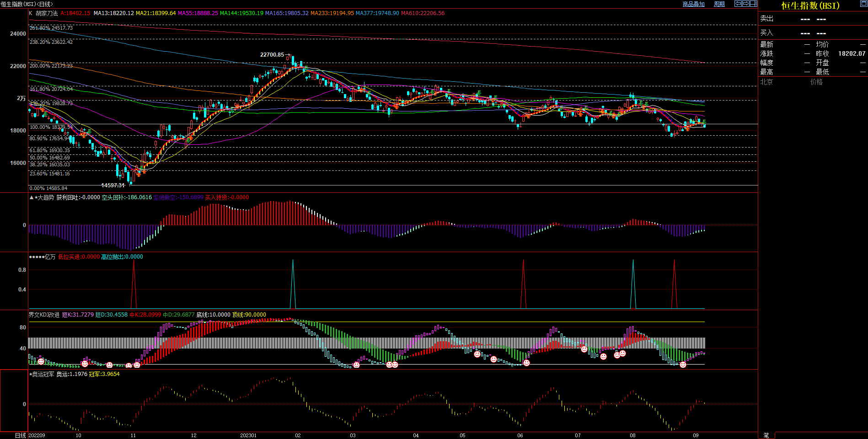This screenshot has height=439, width=868.
Task: Click the red spike signal in the 亿万 panel near November
Action: (134, 283)
